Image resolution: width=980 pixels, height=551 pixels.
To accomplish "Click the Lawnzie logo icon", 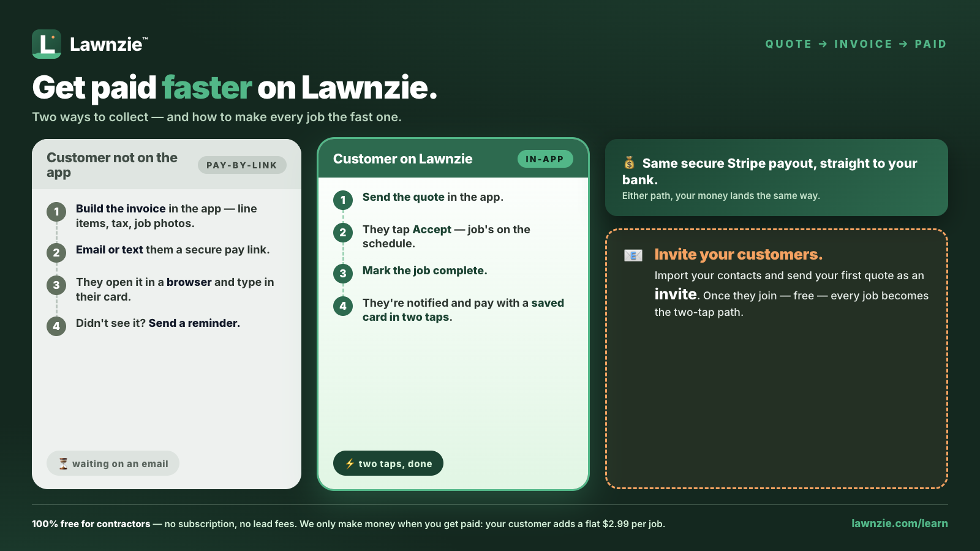I will click(47, 44).
